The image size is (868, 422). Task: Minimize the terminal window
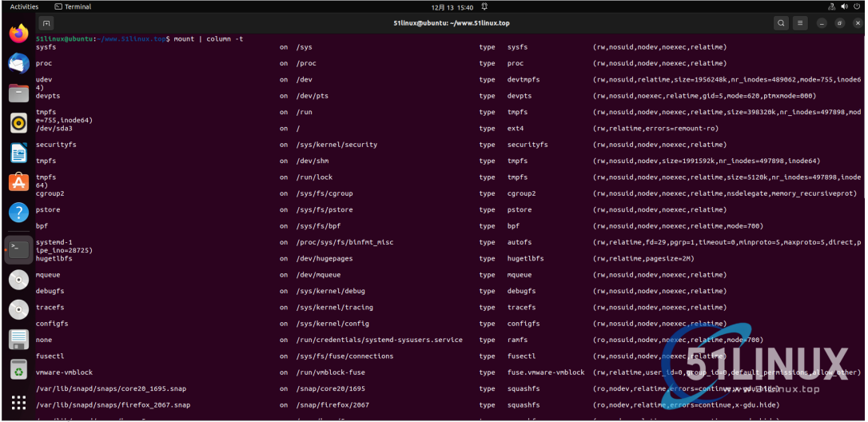pos(822,23)
